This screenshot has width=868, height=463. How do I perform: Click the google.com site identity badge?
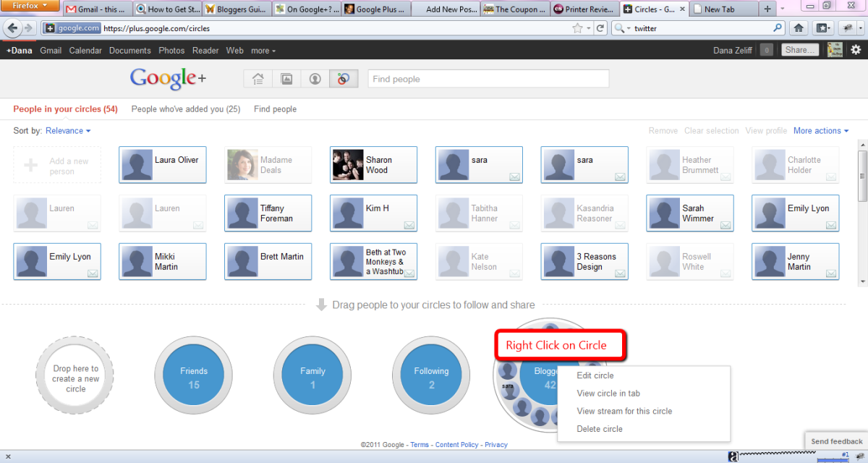[x=70, y=28]
